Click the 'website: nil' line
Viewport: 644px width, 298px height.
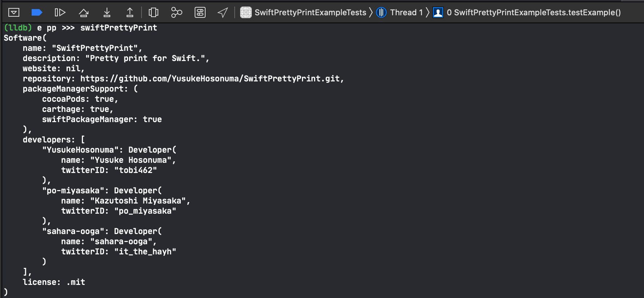coord(53,68)
